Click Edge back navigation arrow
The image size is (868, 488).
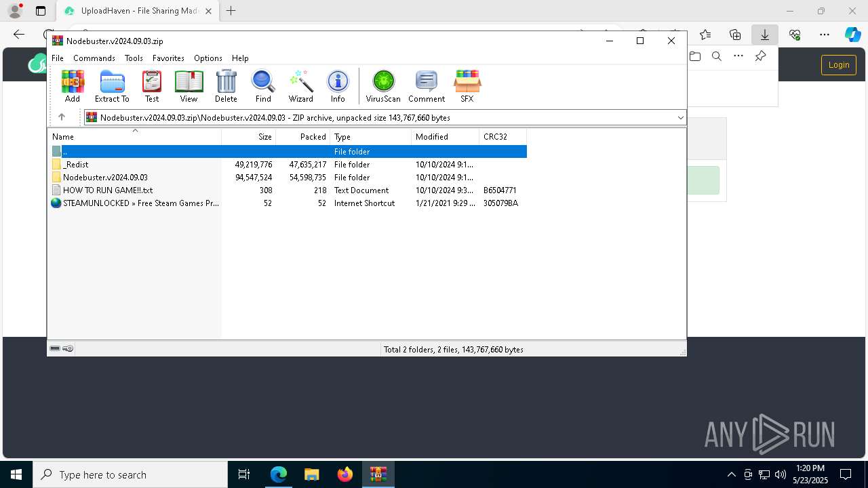pos(19,35)
